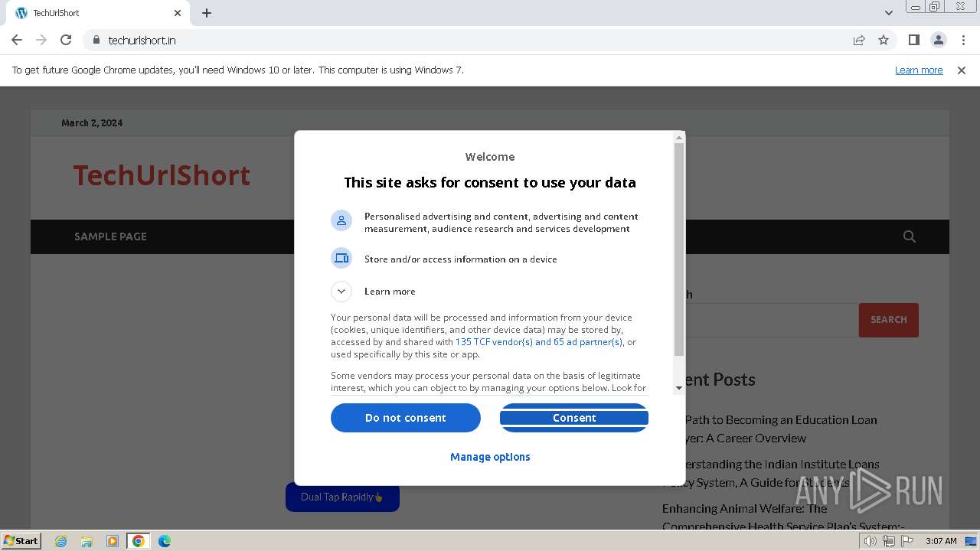Launch Internet Explorer from taskbar

click(x=61, y=541)
